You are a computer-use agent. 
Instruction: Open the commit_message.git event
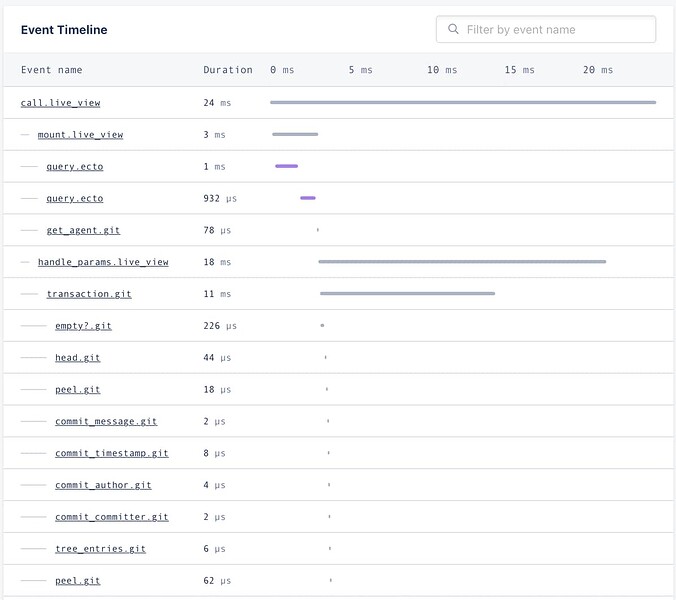106,422
